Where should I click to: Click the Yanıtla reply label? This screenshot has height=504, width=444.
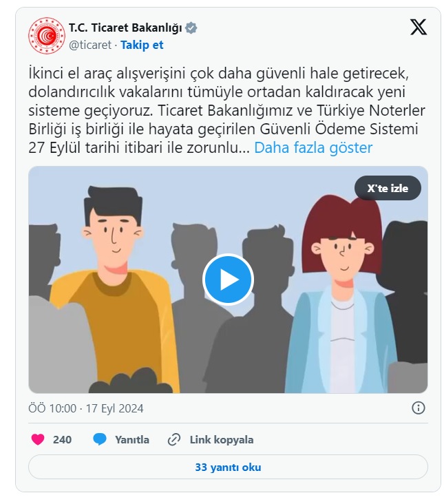[x=132, y=439]
